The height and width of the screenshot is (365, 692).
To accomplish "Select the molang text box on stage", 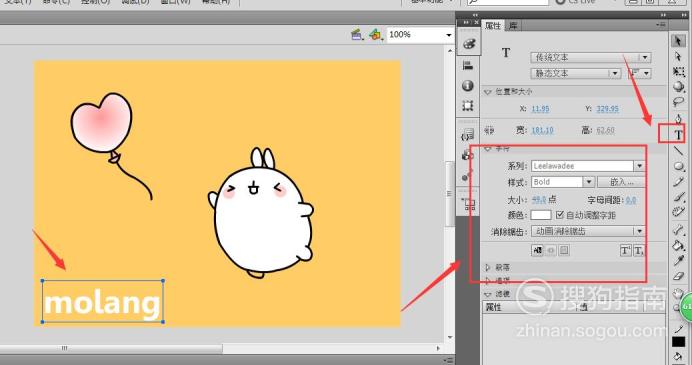I will point(102,301).
